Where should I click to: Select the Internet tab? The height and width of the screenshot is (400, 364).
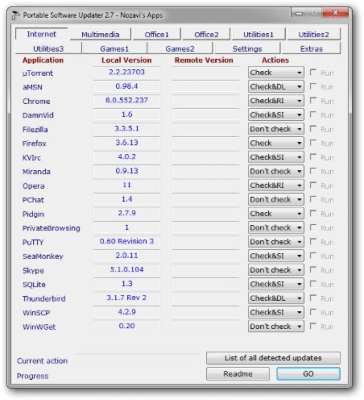point(42,34)
